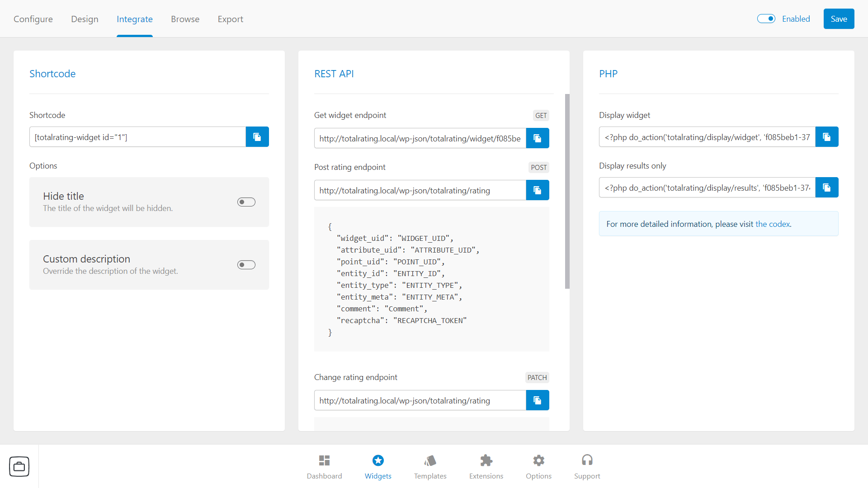Click the Display widget PHP field

(707, 137)
